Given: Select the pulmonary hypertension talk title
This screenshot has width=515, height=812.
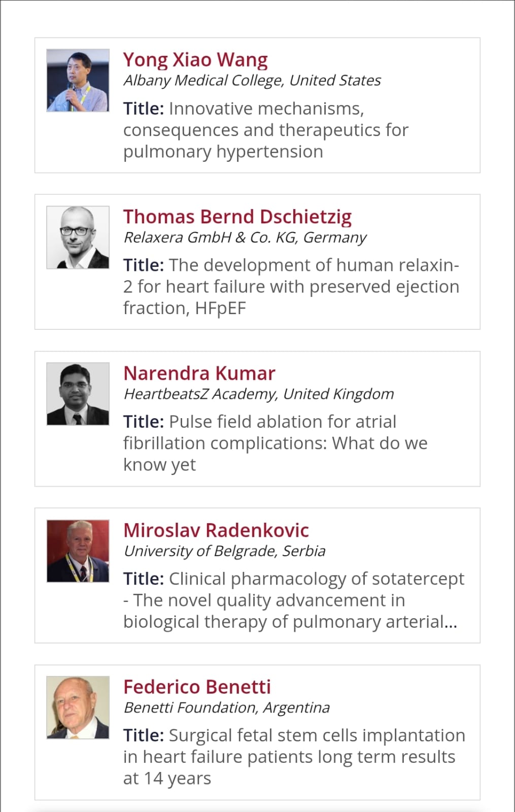Looking at the screenshot, I should (x=266, y=130).
